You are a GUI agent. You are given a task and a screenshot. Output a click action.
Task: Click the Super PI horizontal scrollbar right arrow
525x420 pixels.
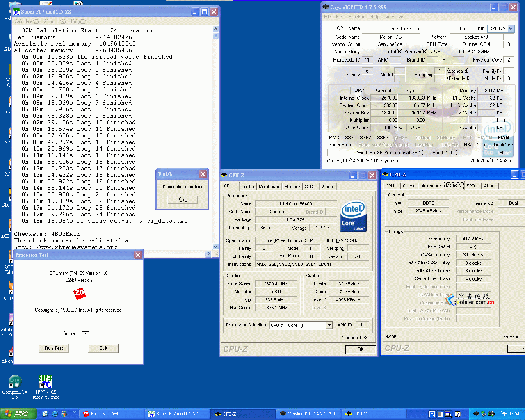[x=208, y=254]
